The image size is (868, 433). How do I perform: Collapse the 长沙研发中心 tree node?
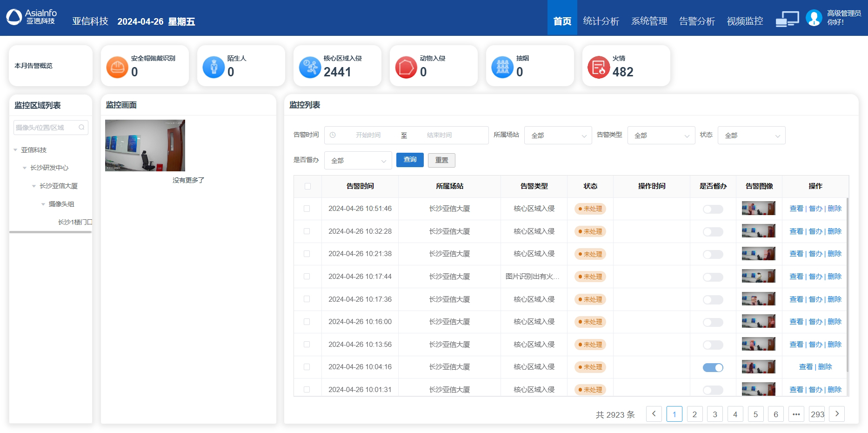coord(25,168)
